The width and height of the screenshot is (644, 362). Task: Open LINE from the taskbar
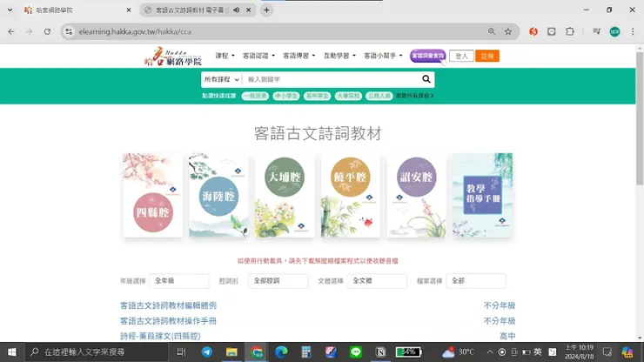(356, 352)
